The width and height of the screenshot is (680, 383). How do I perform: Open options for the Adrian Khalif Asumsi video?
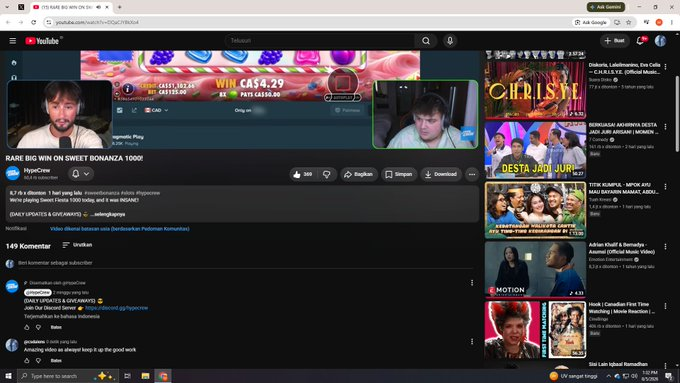pyautogui.click(x=665, y=246)
